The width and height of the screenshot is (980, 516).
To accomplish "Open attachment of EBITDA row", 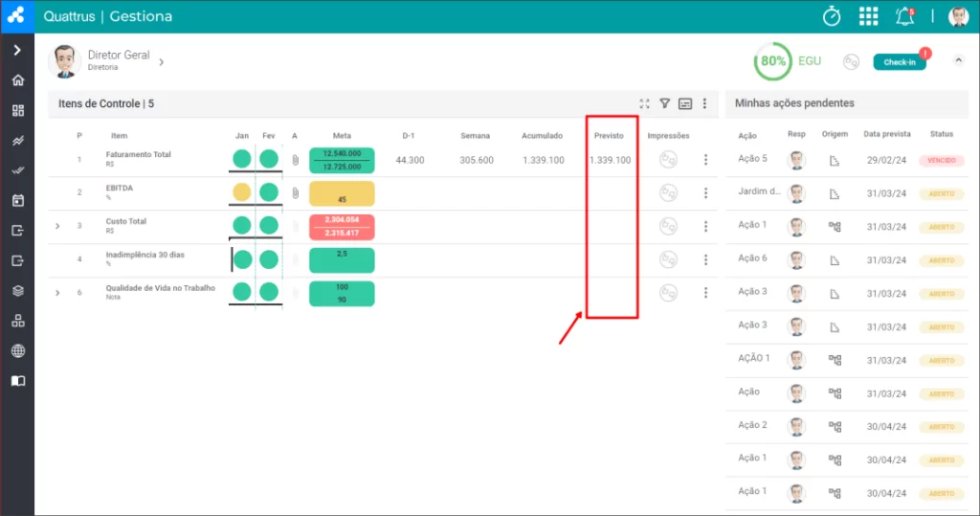I will (296, 193).
